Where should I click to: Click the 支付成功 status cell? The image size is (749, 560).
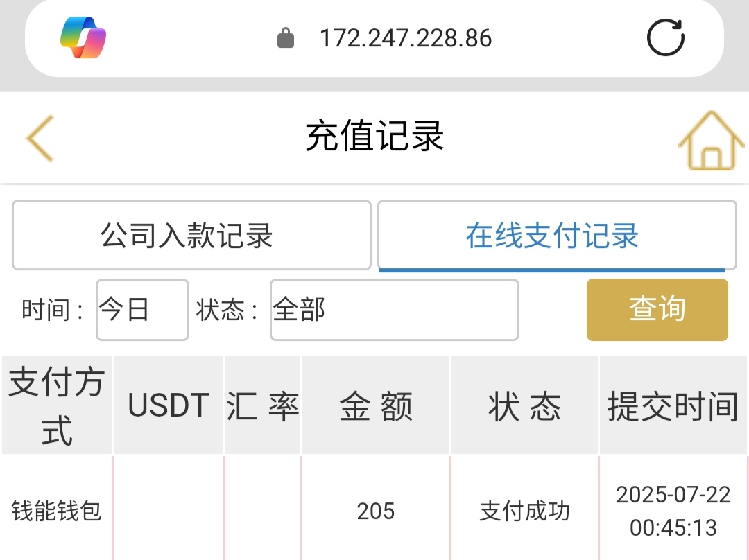525,511
